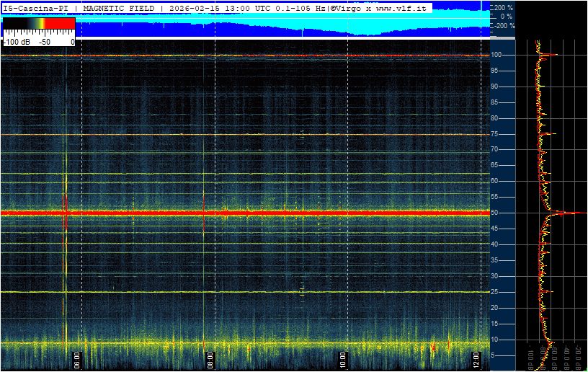Click the I5-Cascina-PI station name

[x=35, y=7]
